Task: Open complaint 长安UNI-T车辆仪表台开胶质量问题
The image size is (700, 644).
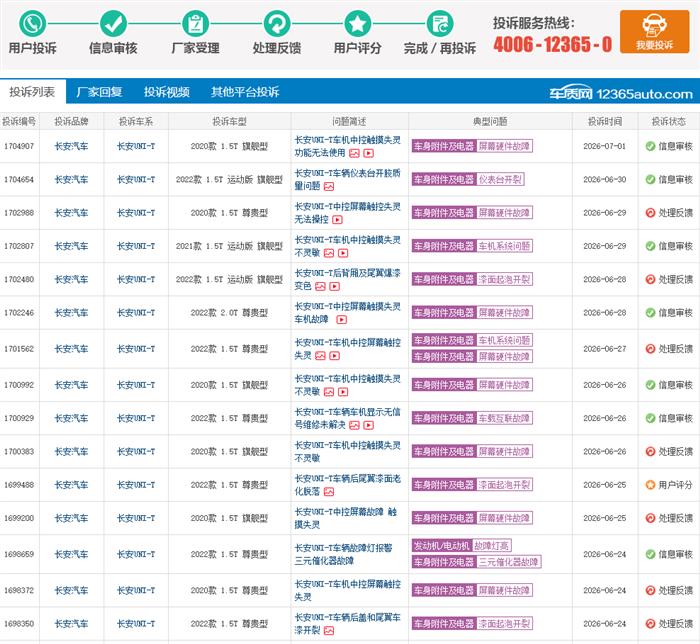Action: pyautogui.click(x=347, y=179)
